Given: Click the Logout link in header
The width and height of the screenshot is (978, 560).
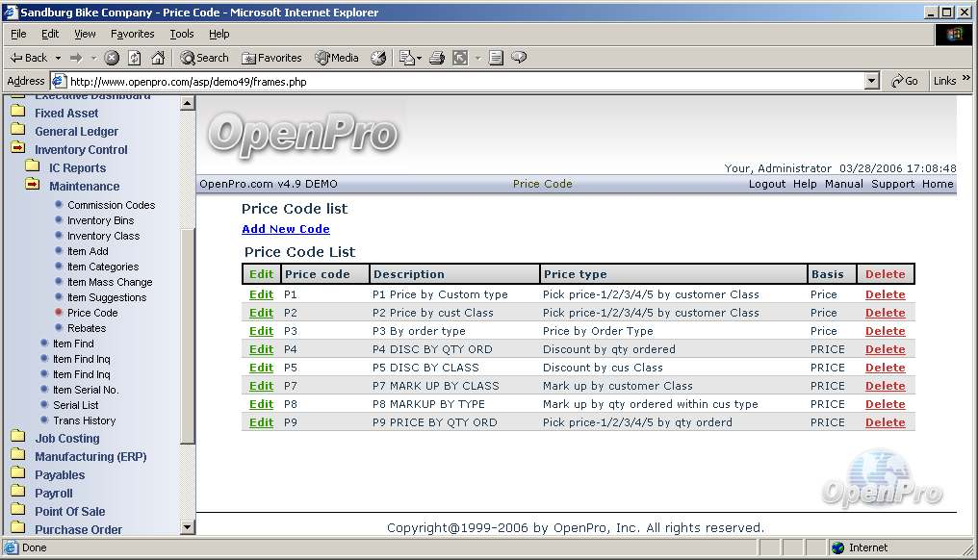Looking at the screenshot, I should tap(766, 184).
